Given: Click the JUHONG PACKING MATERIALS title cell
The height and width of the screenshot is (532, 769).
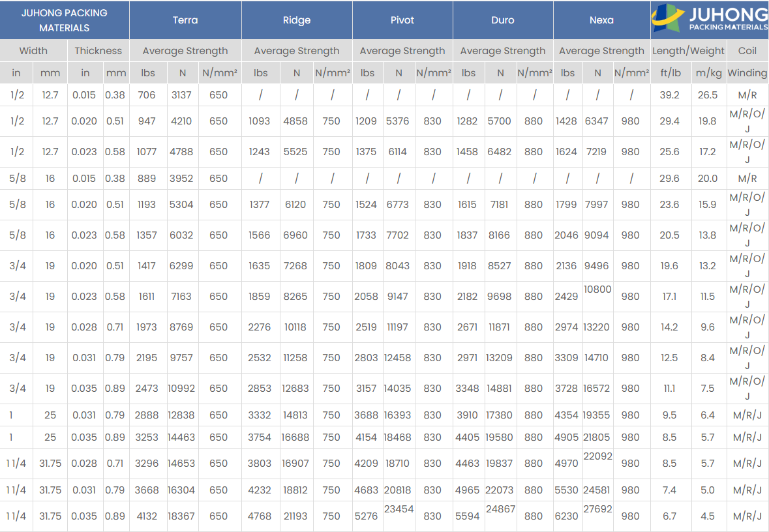Looking at the screenshot, I should pyautogui.click(x=65, y=20).
